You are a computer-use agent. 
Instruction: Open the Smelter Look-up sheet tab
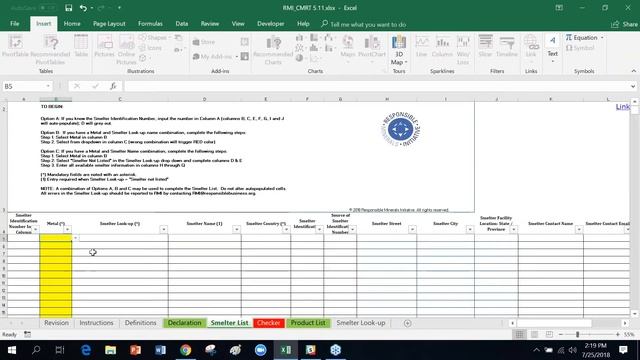(361, 323)
